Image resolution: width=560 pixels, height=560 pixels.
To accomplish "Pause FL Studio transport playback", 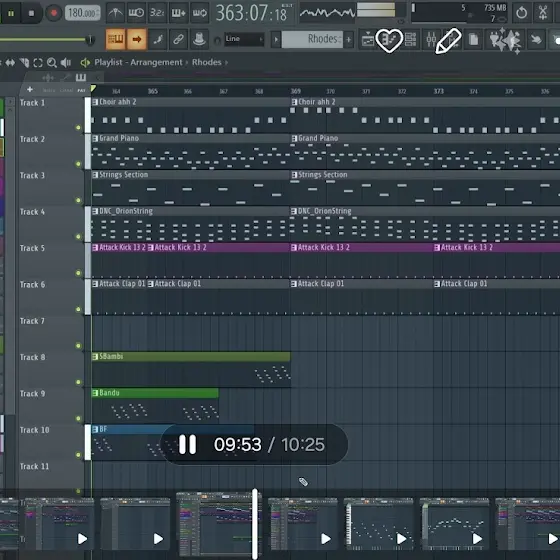I will (x=11, y=13).
